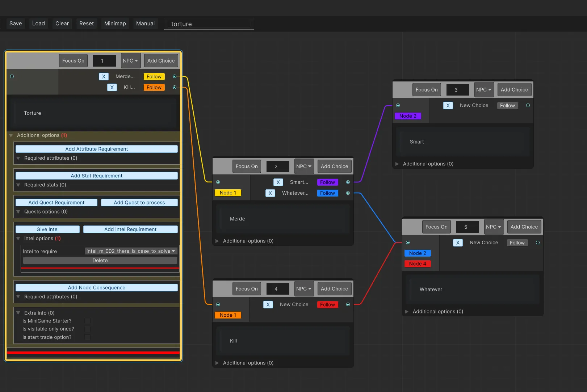Select the red Node 4 tag on Whatever node
Screen dimensions: 587x392
point(417,264)
